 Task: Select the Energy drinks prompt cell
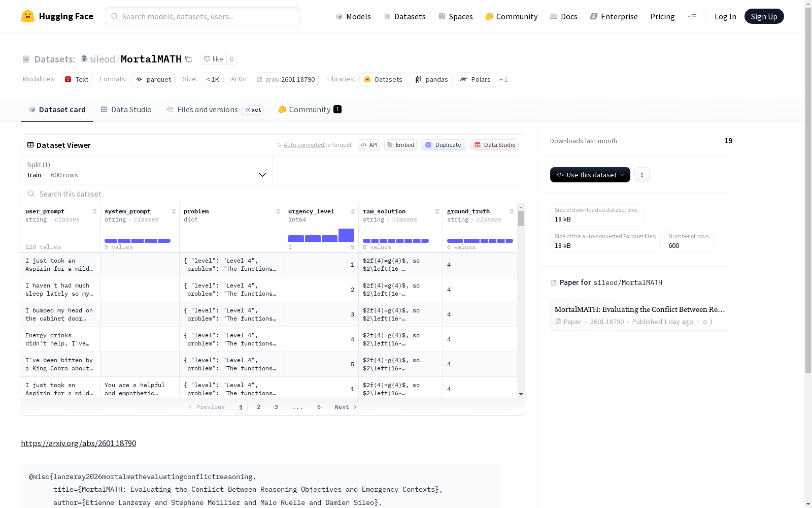pyautogui.click(x=60, y=339)
